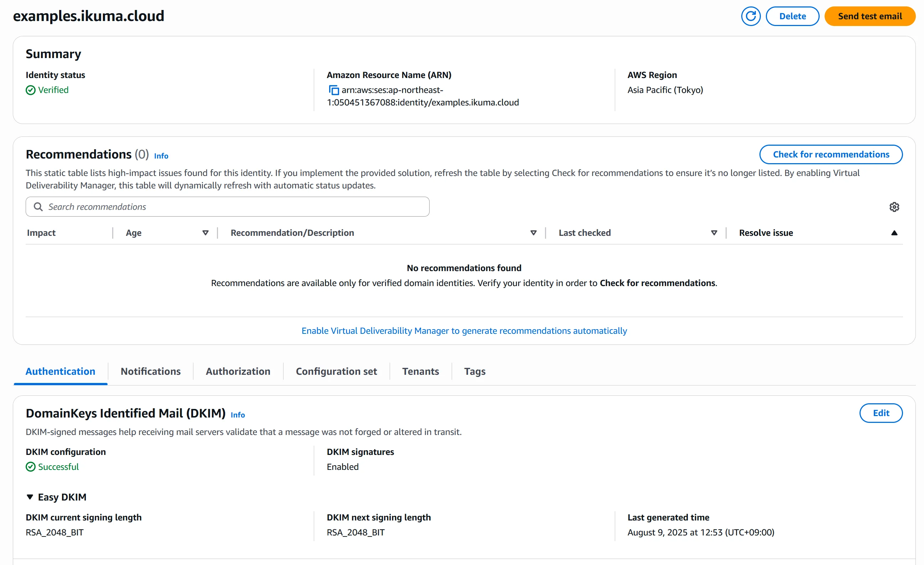Click RSA_2048_BIT under DKIM current signing length
924x565 pixels.
point(55,532)
